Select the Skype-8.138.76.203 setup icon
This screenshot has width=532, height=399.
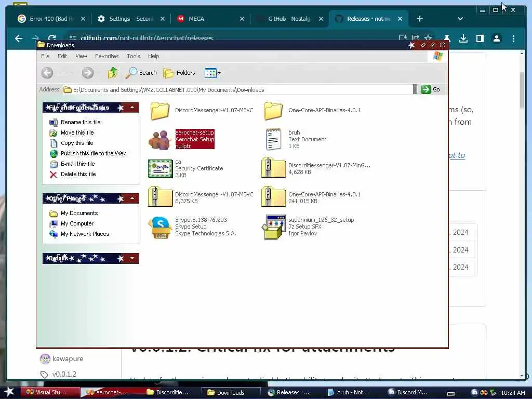coord(160,227)
